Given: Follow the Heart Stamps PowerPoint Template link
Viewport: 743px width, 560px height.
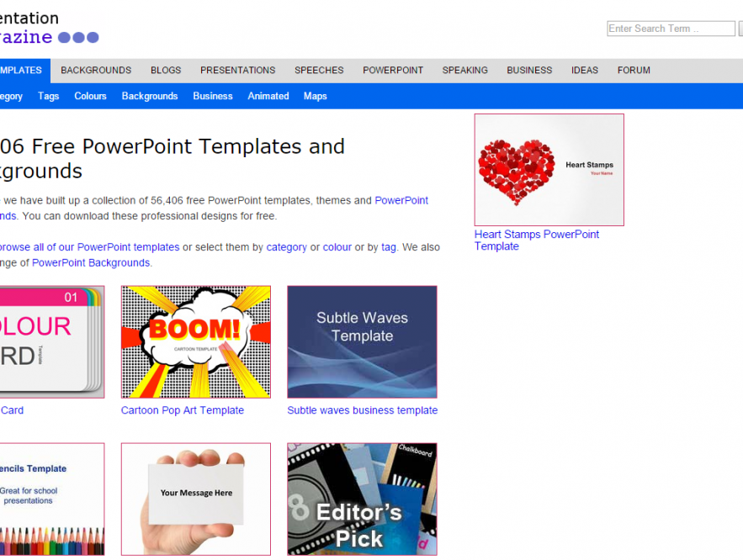Looking at the screenshot, I should coord(536,240).
